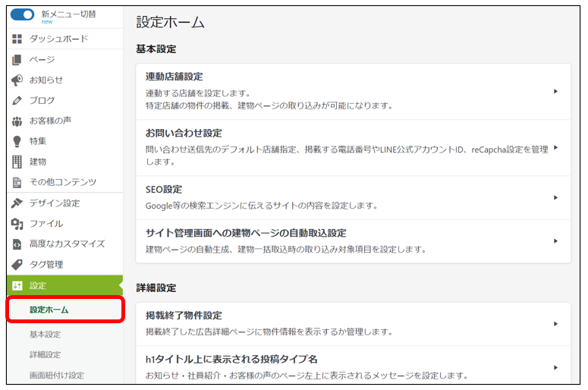This screenshot has height=390, width=588.
Task: Click the タグ管理 tag icon
Action: click(17, 265)
